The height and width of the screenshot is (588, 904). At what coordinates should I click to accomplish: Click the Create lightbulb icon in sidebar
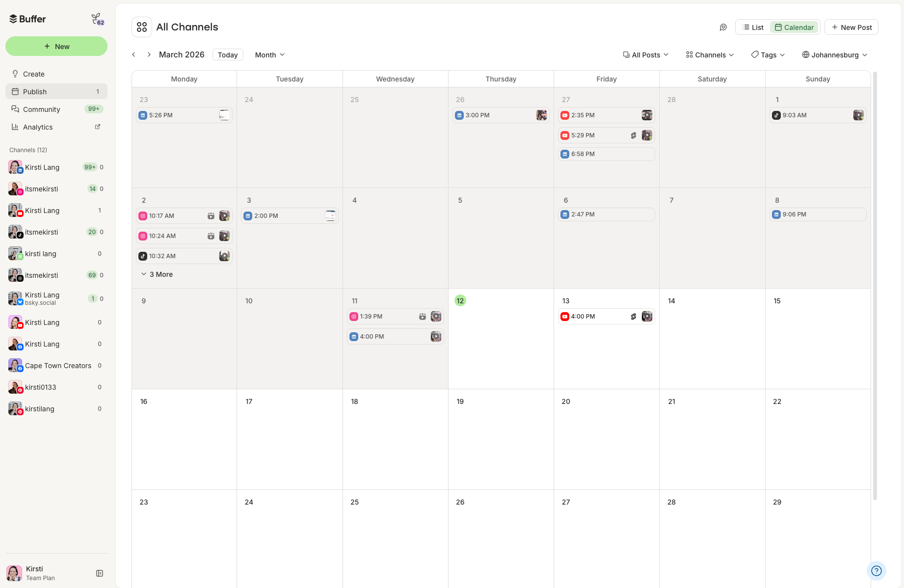click(15, 74)
